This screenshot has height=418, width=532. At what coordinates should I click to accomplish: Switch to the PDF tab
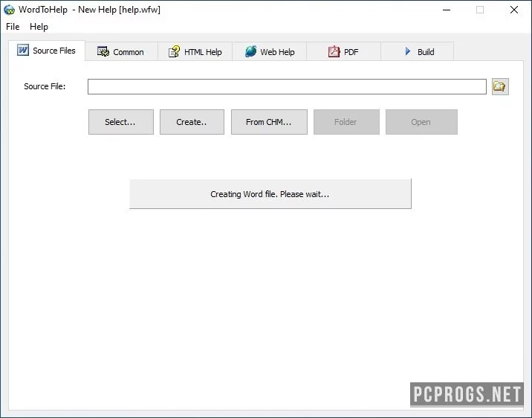344,52
